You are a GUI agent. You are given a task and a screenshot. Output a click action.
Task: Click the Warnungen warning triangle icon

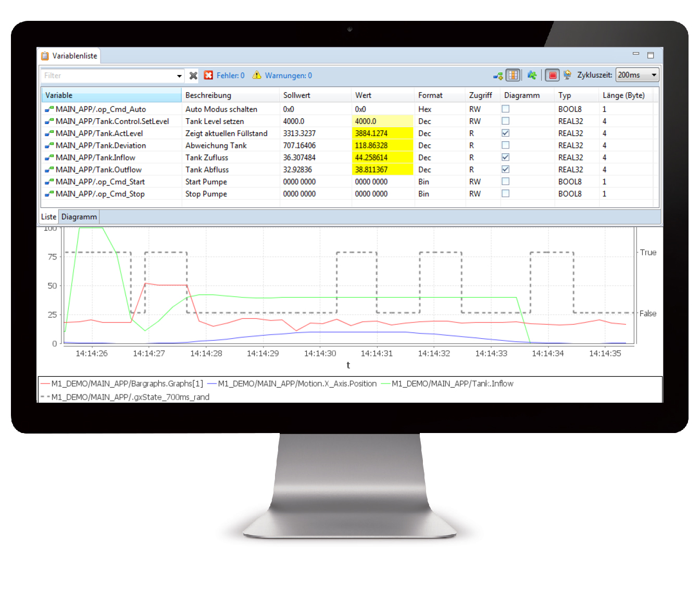257,75
